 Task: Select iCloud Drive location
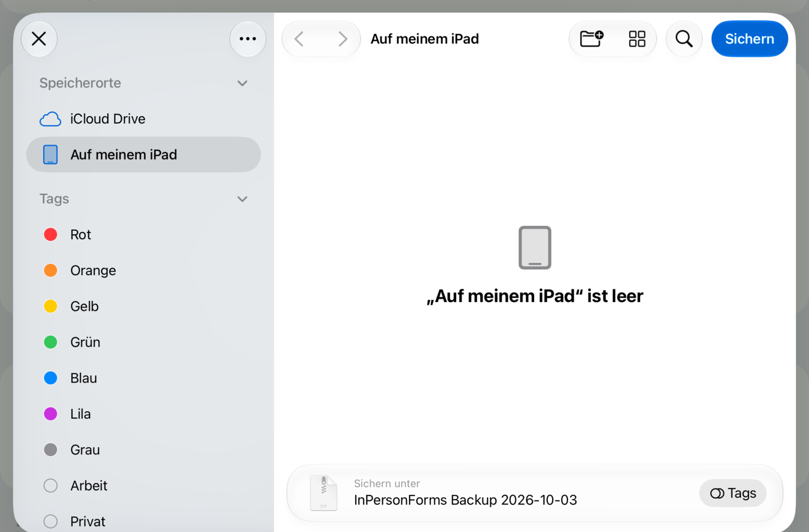click(x=143, y=119)
